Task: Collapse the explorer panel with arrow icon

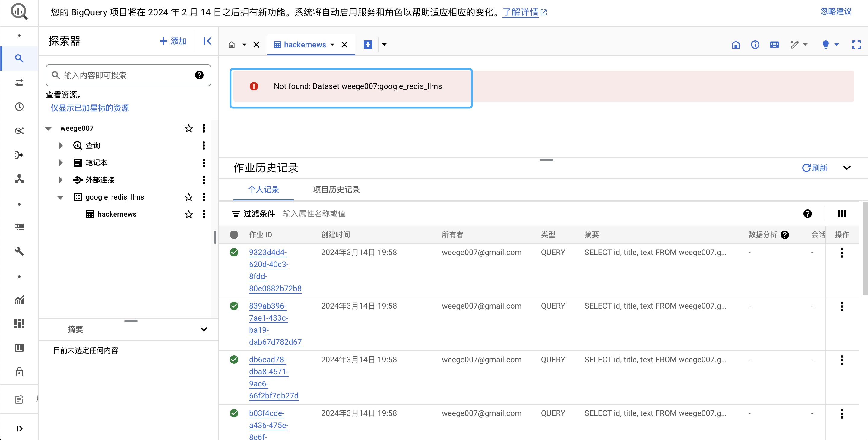Action: [207, 41]
